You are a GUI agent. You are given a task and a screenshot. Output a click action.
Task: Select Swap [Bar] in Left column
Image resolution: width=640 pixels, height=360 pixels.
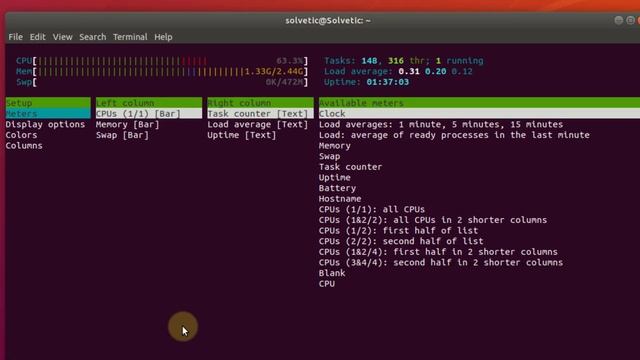[x=122, y=135]
